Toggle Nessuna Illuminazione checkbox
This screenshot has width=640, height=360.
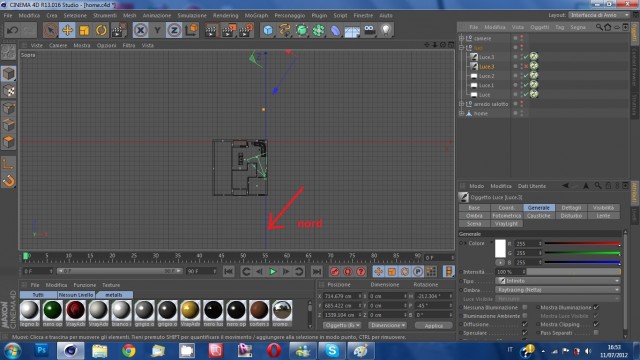pyautogui.click(x=525, y=307)
